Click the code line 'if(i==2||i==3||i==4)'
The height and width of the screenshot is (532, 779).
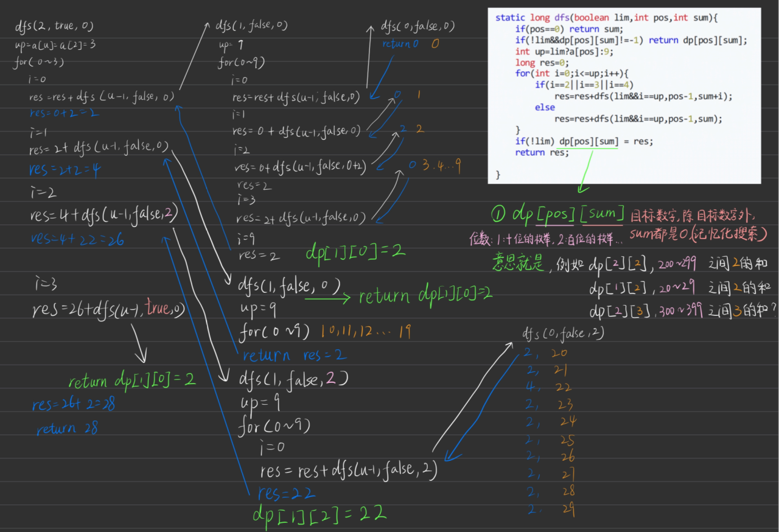(x=585, y=85)
